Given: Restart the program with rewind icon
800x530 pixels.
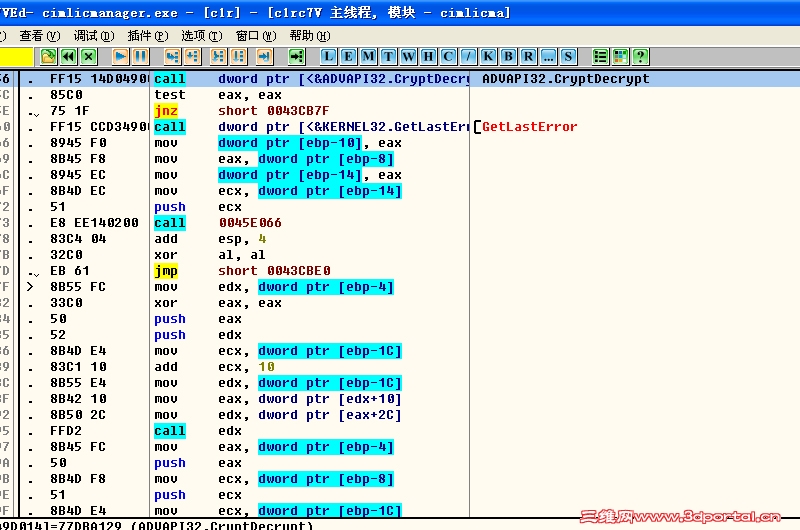Looking at the screenshot, I should click(69, 56).
